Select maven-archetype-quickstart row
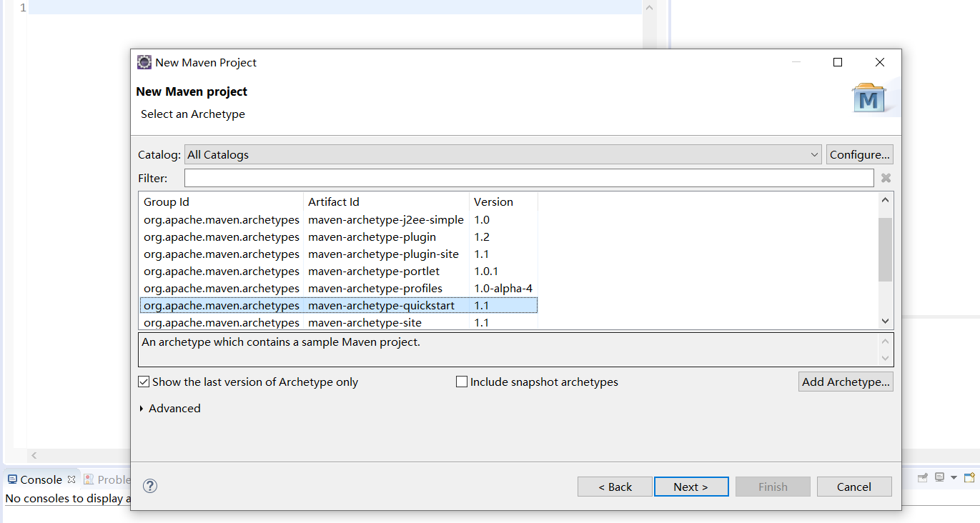The image size is (980, 523). [x=339, y=306]
